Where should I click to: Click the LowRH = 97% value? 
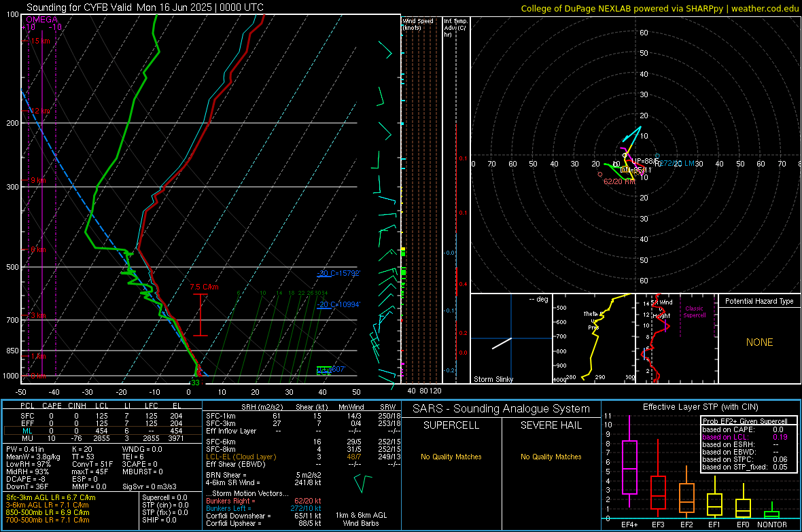point(29,464)
